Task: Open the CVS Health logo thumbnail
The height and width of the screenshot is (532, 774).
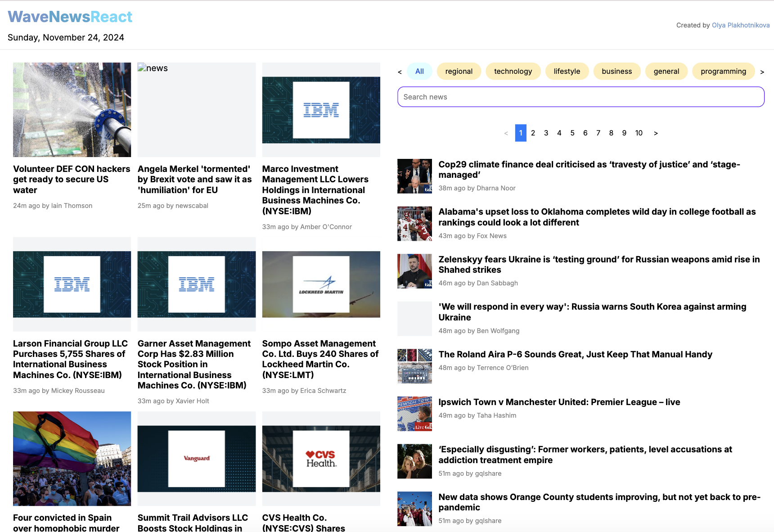Action: pos(321,459)
